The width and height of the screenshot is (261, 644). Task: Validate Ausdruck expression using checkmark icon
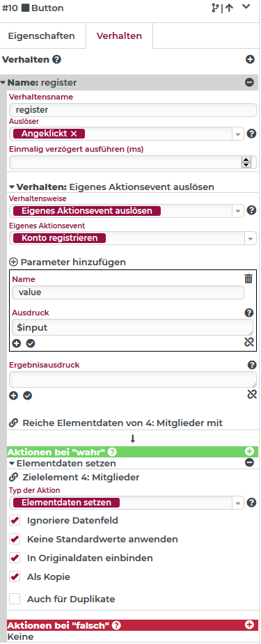[31, 343]
